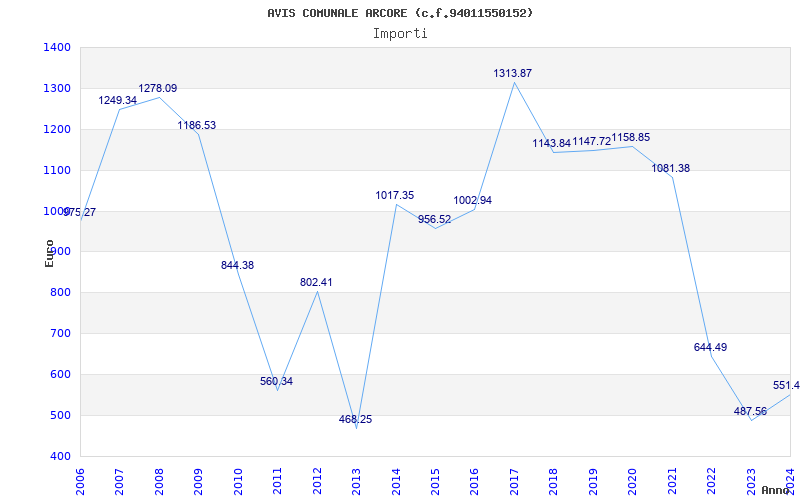Select the 1143.84 data label
The width and height of the screenshot is (800, 500).
tap(552, 143)
